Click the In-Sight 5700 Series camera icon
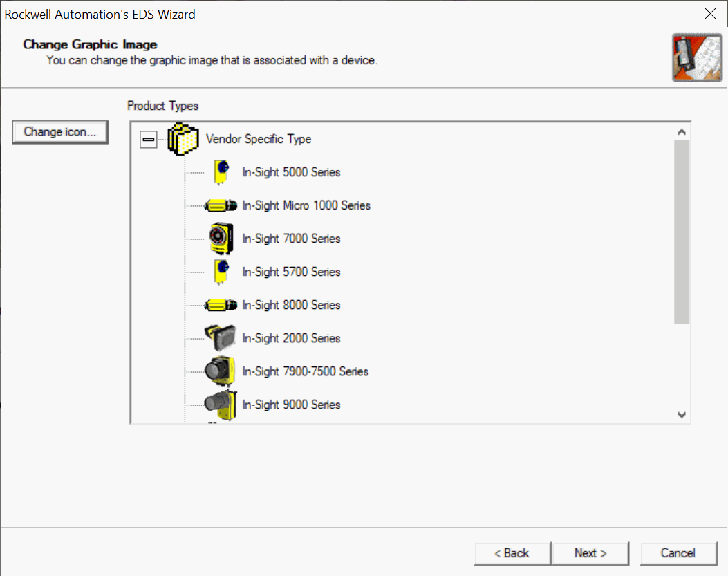This screenshot has width=728, height=576. pyautogui.click(x=221, y=272)
